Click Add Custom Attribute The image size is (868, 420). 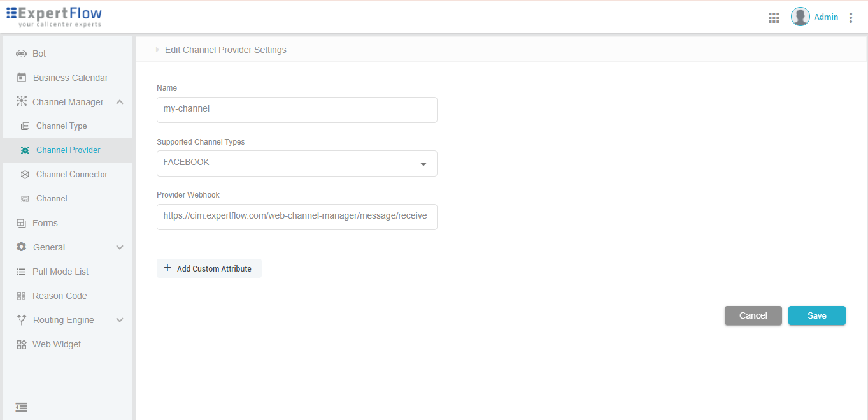click(x=209, y=268)
